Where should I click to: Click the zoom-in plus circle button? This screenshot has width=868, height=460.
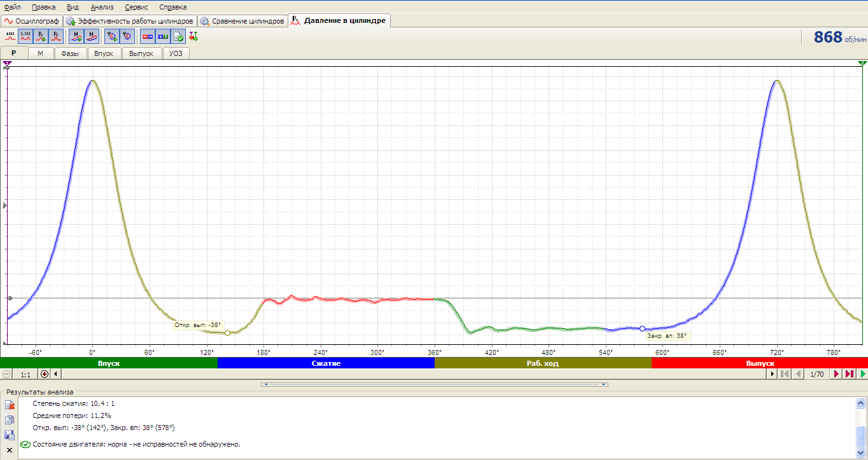click(45, 374)
